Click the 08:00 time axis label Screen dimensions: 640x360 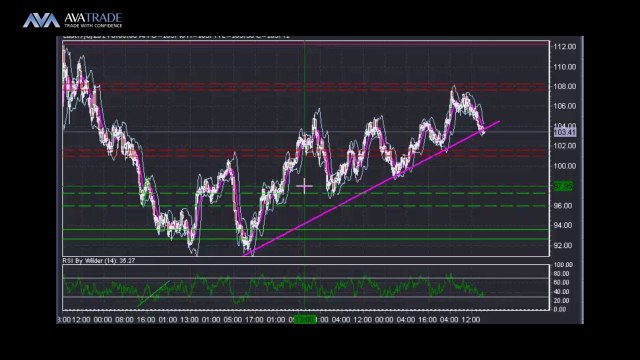(124, 320)
